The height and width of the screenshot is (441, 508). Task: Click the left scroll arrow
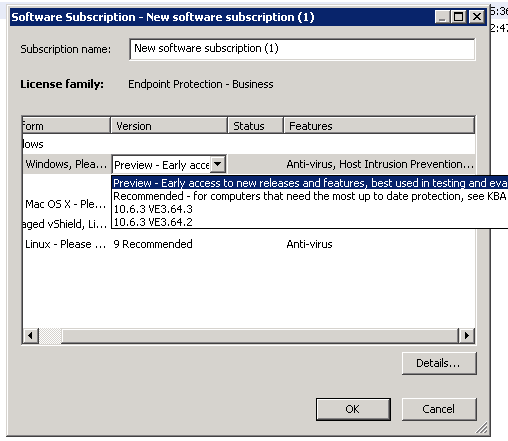31,335
